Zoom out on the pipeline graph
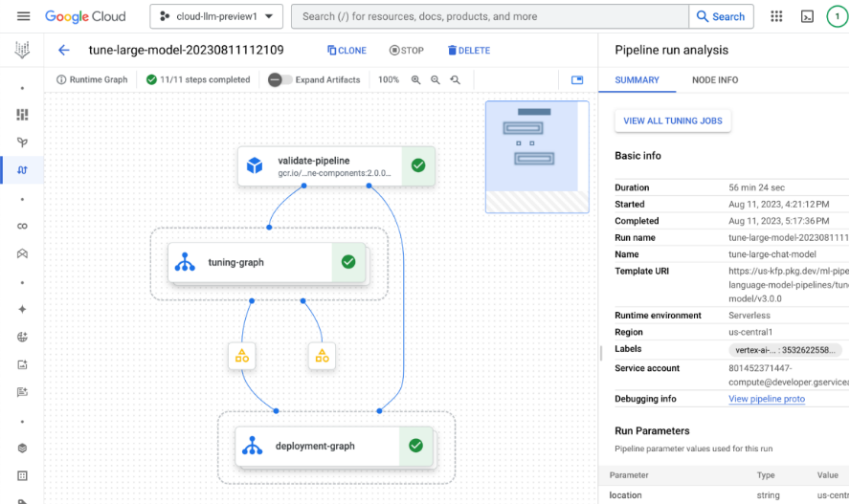850x504 pixels. pos(436,80)
